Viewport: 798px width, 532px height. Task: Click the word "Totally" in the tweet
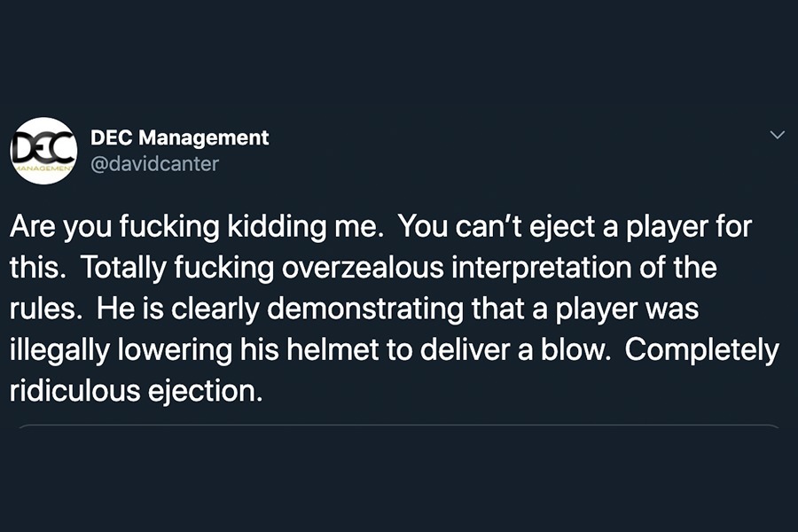123,268
